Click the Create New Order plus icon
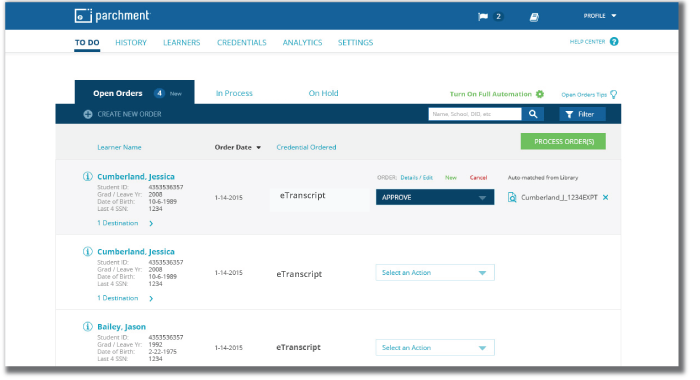Image resolution: width=700 pixels, height=380 pixels. point(88,114)
